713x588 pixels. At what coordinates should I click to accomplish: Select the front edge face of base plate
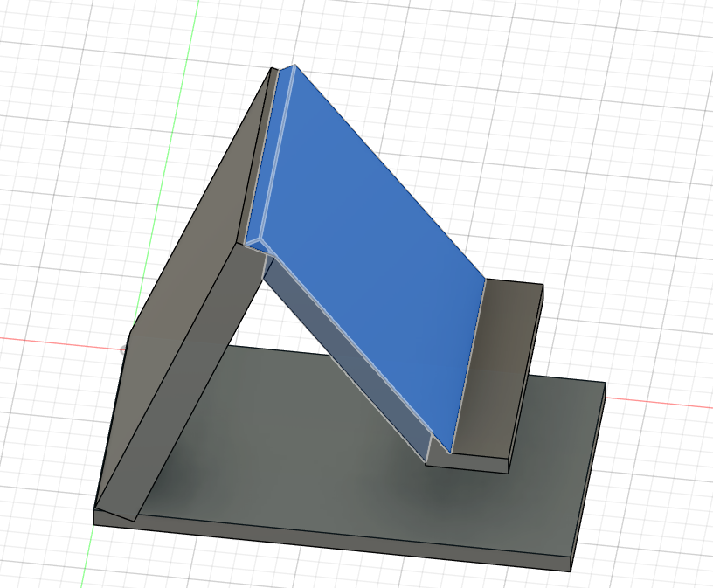pos(332,540)
